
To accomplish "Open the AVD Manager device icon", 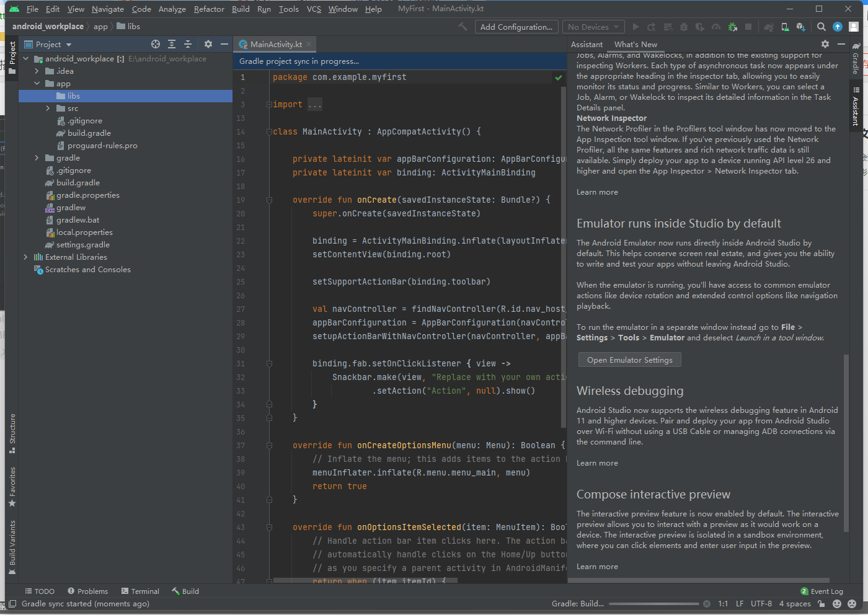I will tap(785, 27).
